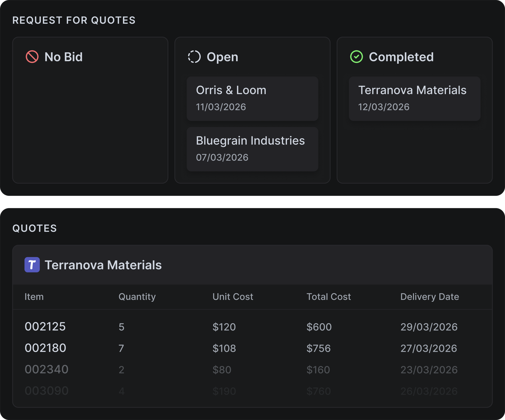
Task: Sort by the Delivery Date header
Action: tap(429, 297)
